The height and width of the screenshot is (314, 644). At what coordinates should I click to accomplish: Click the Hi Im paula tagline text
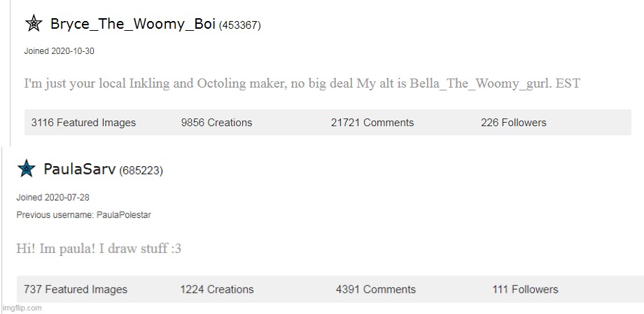[x=99, y=249]
